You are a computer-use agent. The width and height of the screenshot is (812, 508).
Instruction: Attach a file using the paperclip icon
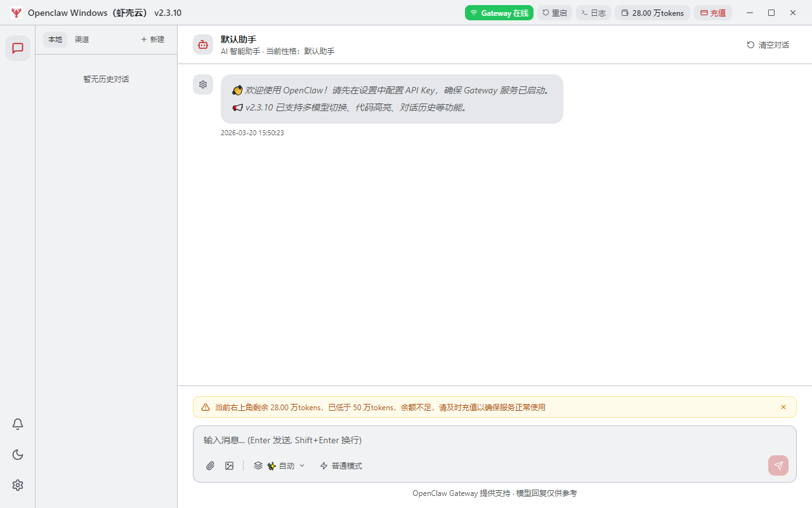(210, 465)
